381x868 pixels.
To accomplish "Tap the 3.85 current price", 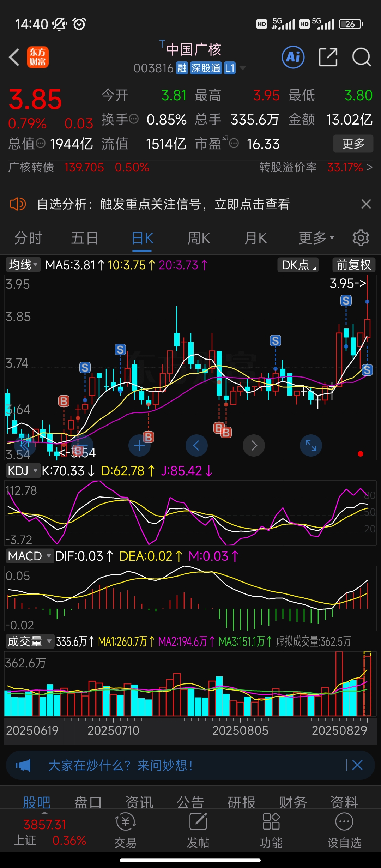I will click(35, 100).
